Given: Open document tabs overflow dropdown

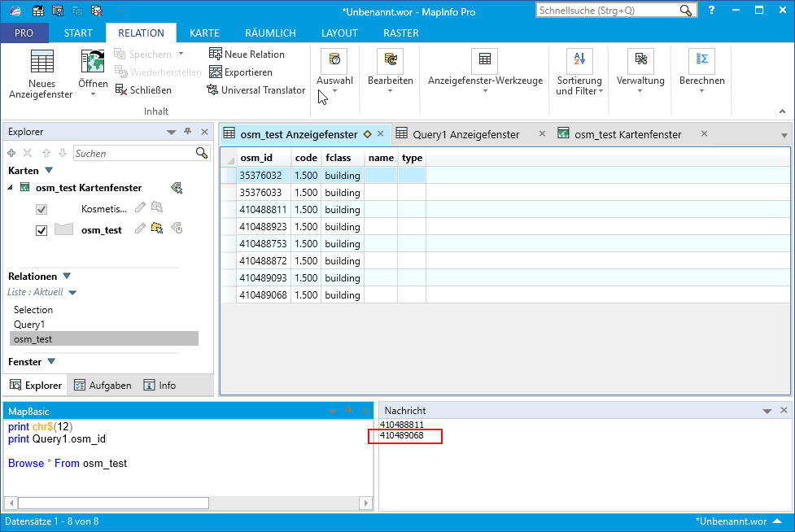Looking at the screenshot, I should point(784,135).
